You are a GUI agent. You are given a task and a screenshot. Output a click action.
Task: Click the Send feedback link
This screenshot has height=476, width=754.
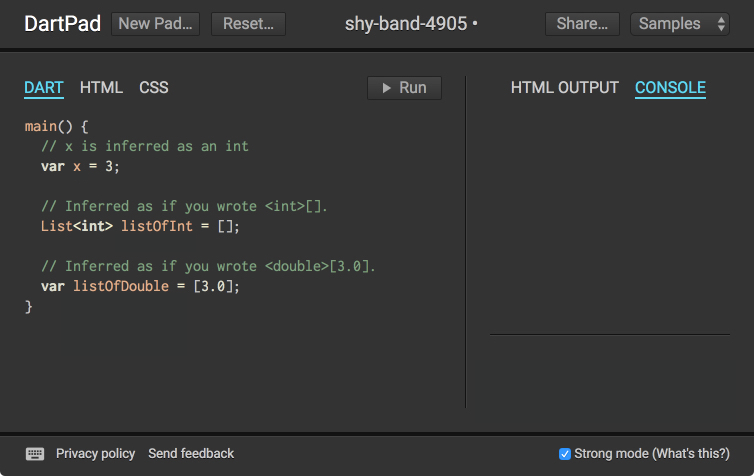(x=191, y=453)
